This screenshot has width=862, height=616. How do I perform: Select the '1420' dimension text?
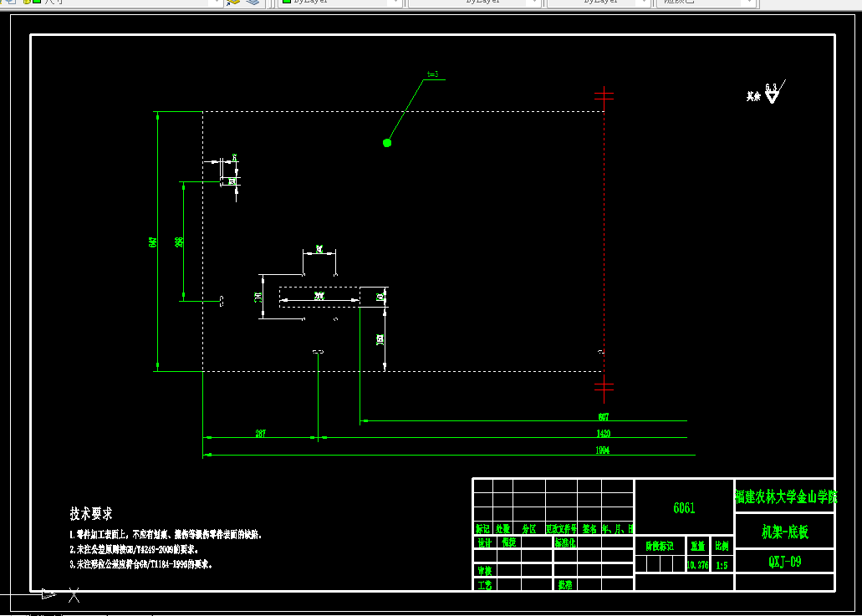coord(603,434)
